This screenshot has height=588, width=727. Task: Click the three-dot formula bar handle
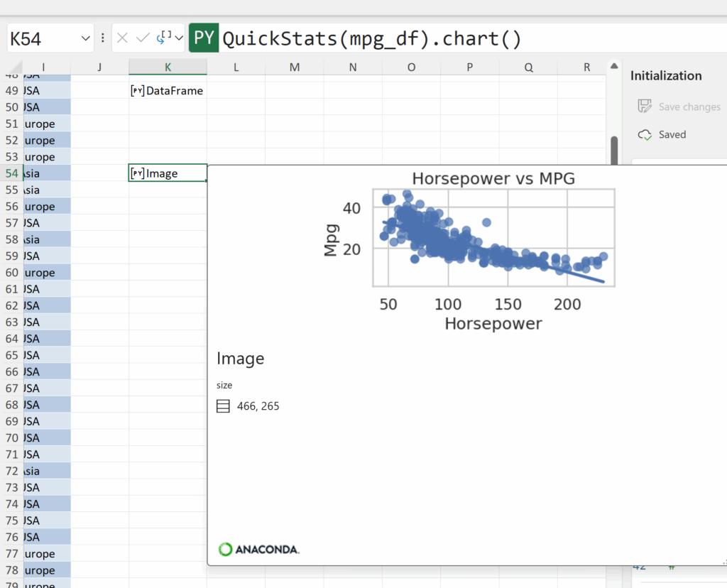click(103, 38)
